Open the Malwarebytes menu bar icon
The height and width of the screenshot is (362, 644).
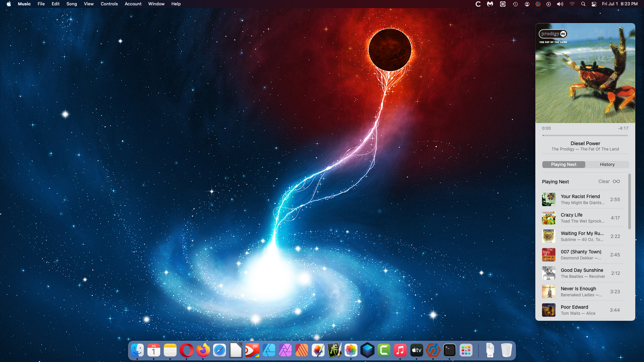[x=490, y=4]
